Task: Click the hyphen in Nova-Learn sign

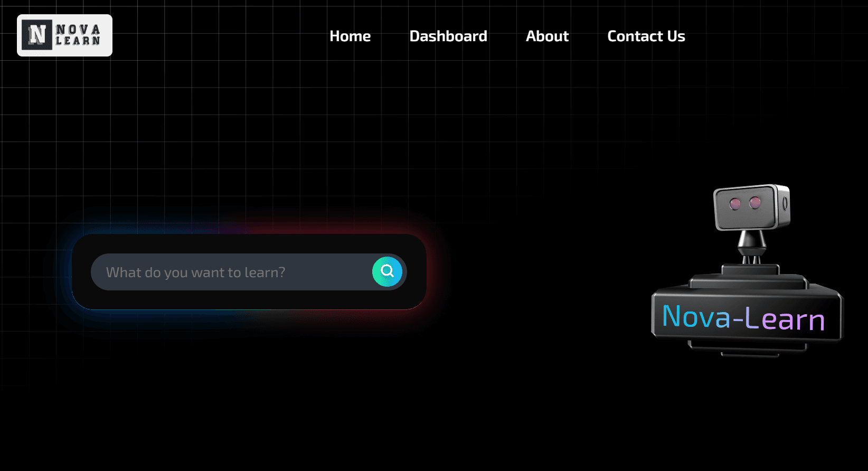Action: pyautogui.click(x=738, y=319)
